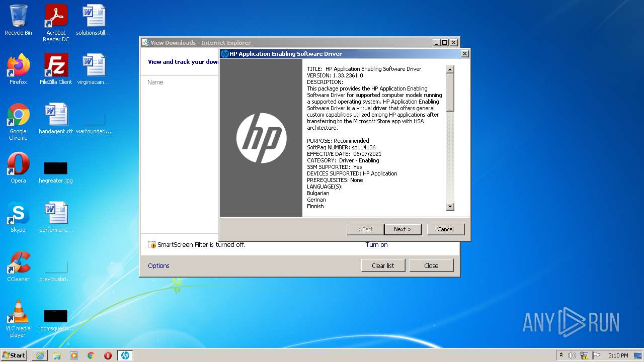Launch Acrobat Reader DC shortcut
The height and width of the screenshot is (362, 644).
pyautogui.click(x=56, y=23)
